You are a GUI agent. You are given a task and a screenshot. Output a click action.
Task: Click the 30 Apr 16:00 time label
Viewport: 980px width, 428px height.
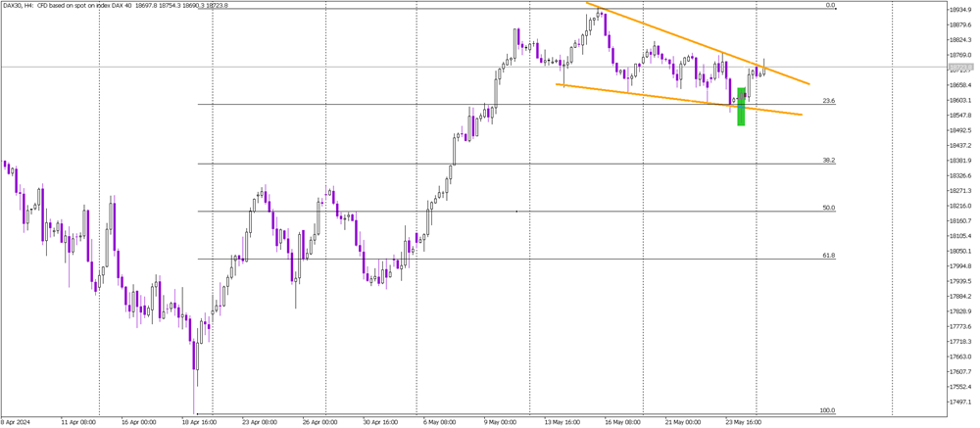379,421
